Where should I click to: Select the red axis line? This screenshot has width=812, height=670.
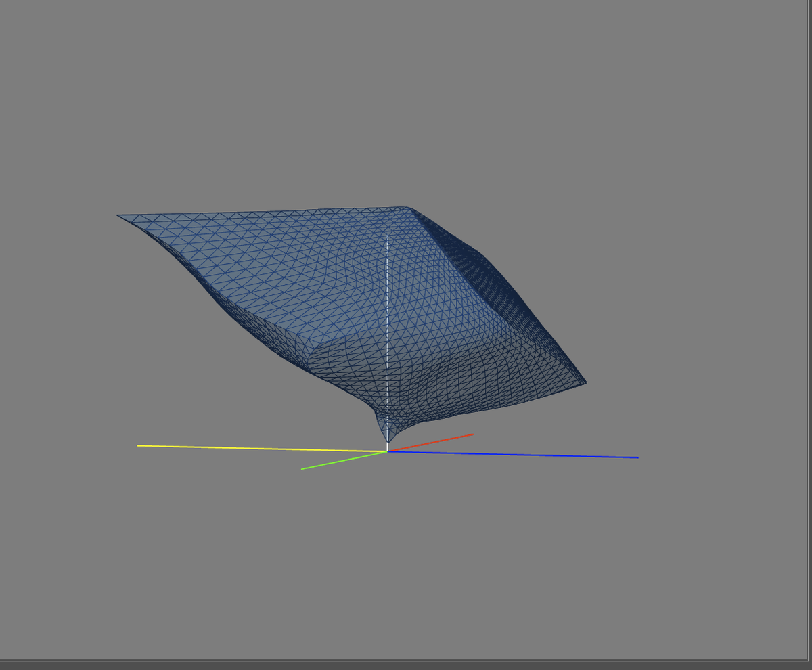tap(433, 442)
